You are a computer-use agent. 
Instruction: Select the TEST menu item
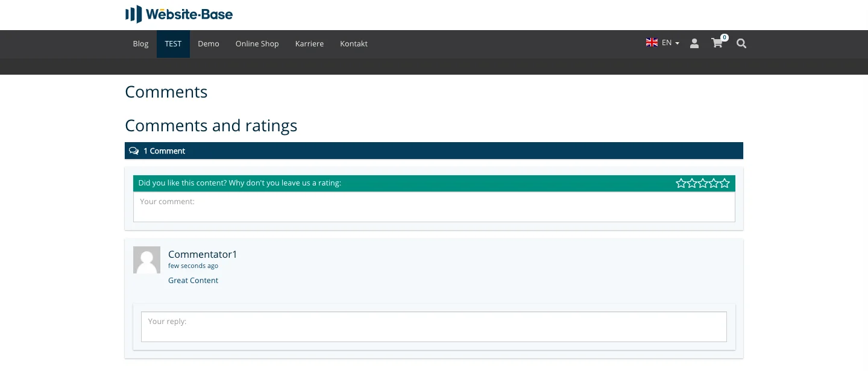click(173, 43)
